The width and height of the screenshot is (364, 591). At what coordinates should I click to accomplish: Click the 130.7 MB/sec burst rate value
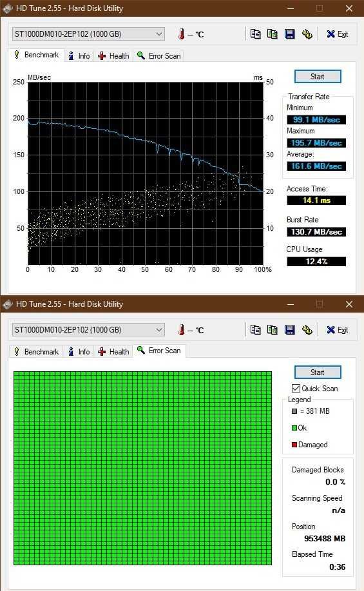coord(316,232)
